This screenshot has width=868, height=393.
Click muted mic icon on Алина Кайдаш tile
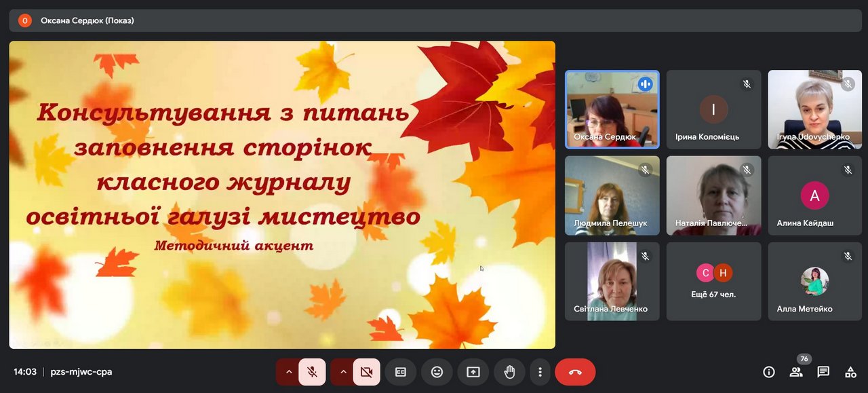[848, 170]
